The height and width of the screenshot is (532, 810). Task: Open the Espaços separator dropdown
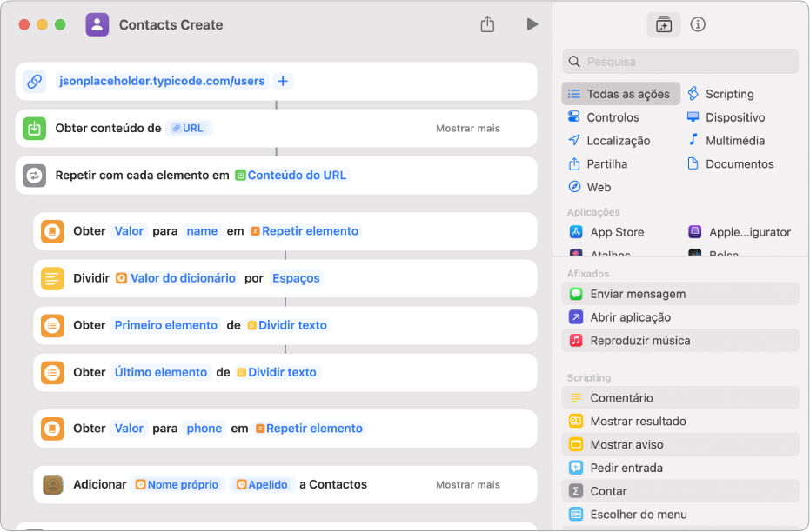click(296, 278)
